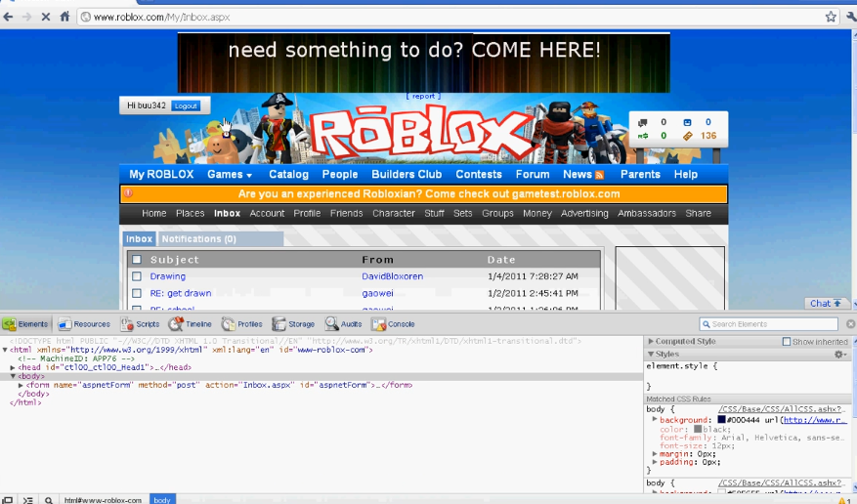
Task: Click the Logout button
Action: coord(186,105)
